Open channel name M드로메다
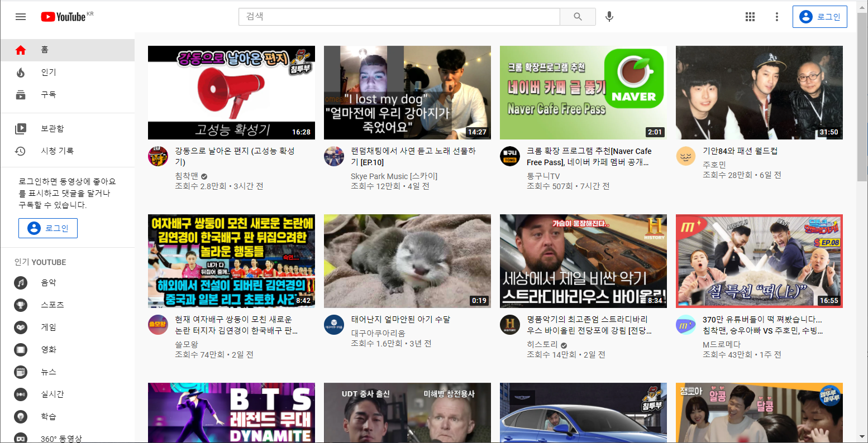The image size is (868, 443). 722,344
